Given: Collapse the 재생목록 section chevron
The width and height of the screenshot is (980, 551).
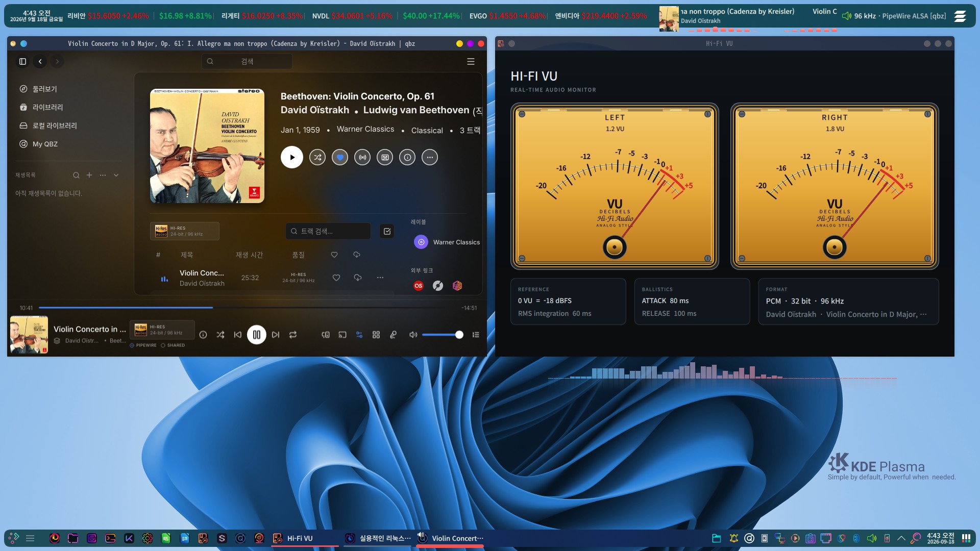Looking at the screenshot, I should coord(116,175).
